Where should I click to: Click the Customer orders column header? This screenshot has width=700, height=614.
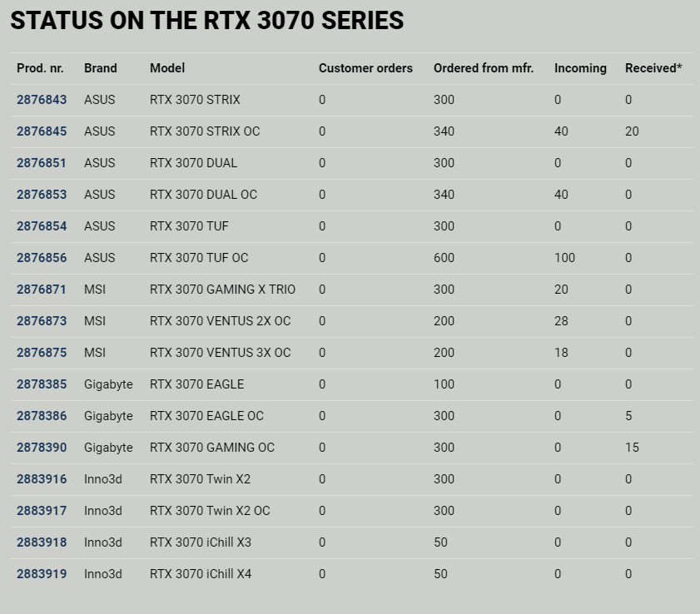[x=365, y=68]
